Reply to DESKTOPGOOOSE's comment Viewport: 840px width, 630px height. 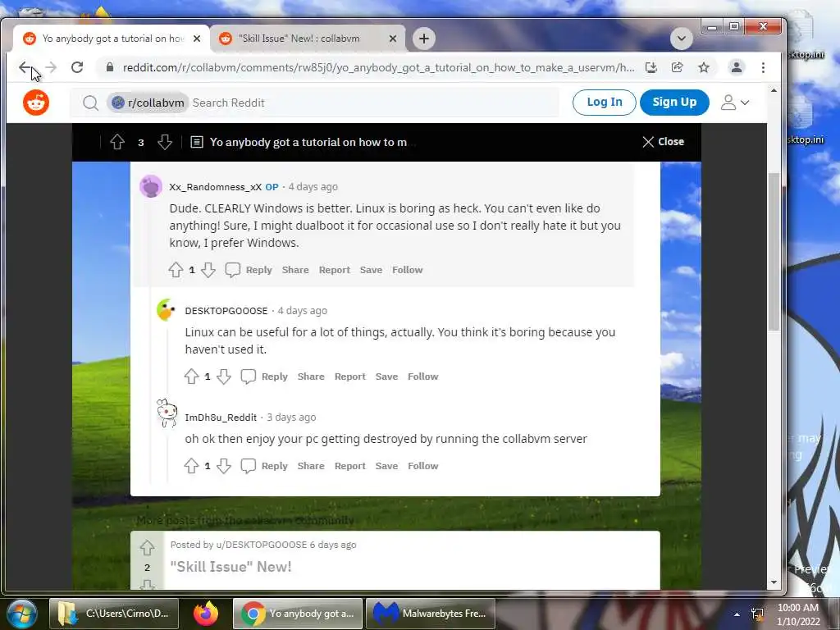tap(264, 377)
